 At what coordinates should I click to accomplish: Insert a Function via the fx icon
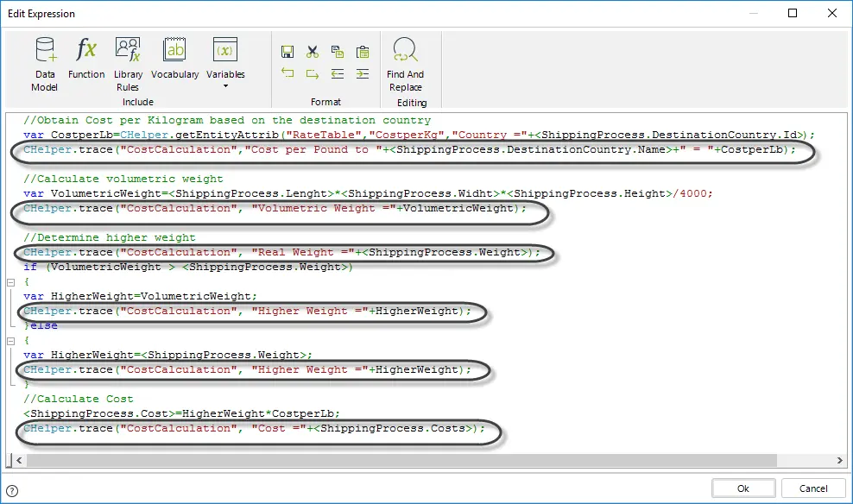click(x=86, y=58)
